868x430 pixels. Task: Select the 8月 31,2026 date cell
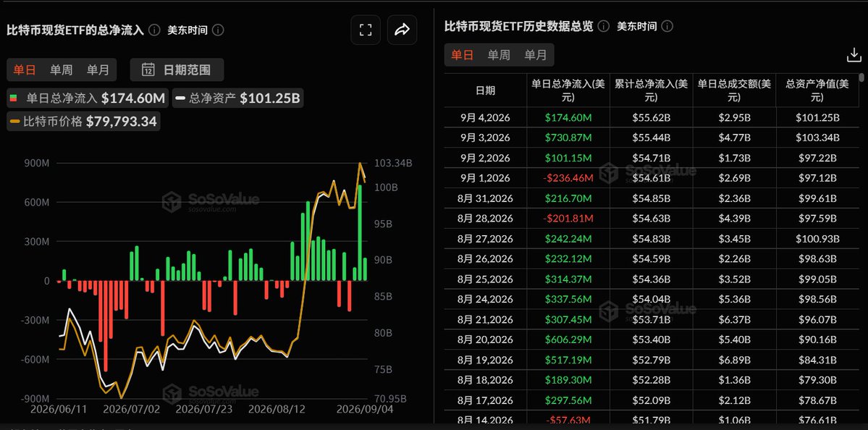486,198
